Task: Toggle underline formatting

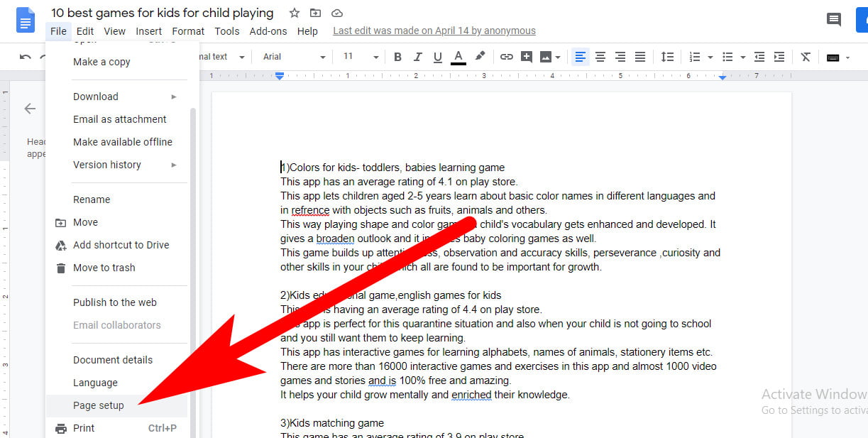Action: tap(438, 57)
